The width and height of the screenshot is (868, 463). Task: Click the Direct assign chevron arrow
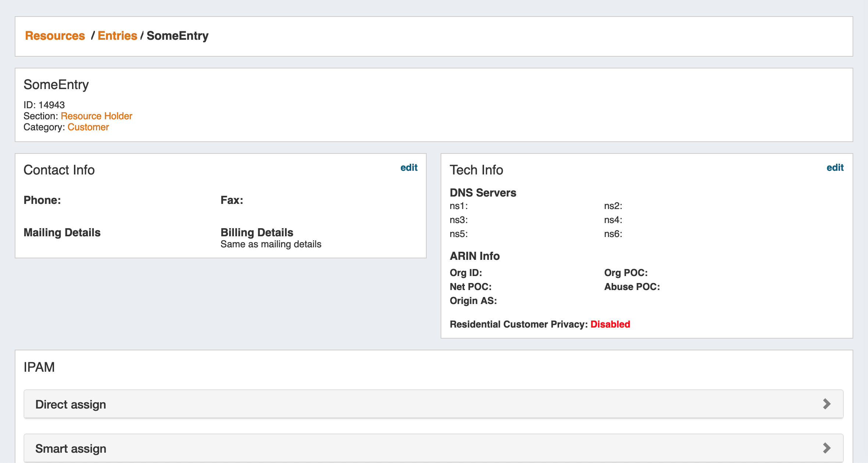826,404
